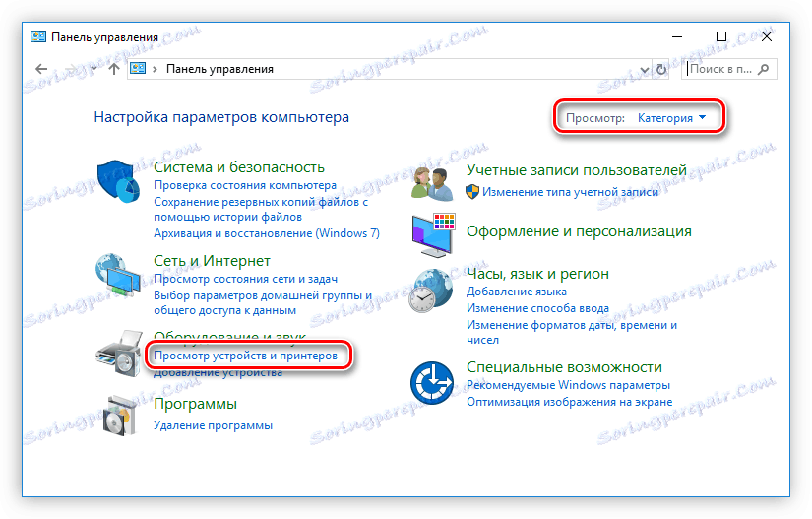
Task: Open Сеть и Интернет category
Action: pyautogui.click(x=212, y=261)
